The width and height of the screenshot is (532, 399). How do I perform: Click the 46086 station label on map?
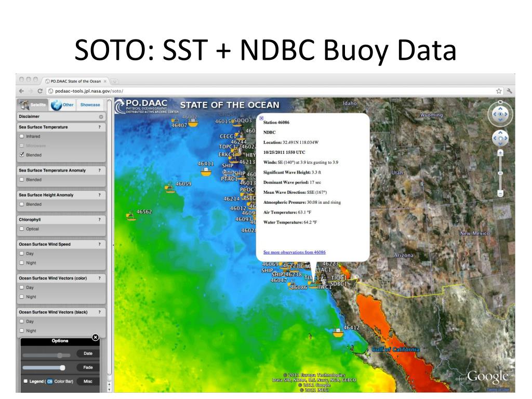[x=299, y=287]
